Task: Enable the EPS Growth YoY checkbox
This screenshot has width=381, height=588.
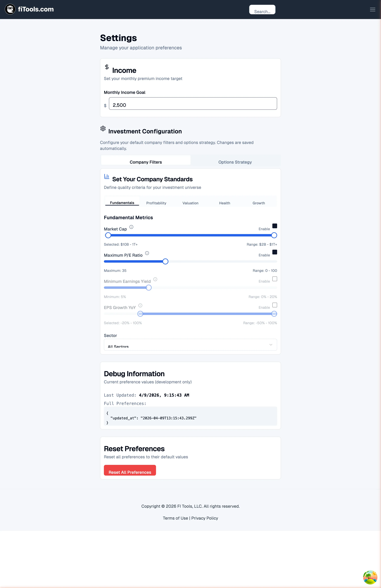Action: (x=275, y=305)
